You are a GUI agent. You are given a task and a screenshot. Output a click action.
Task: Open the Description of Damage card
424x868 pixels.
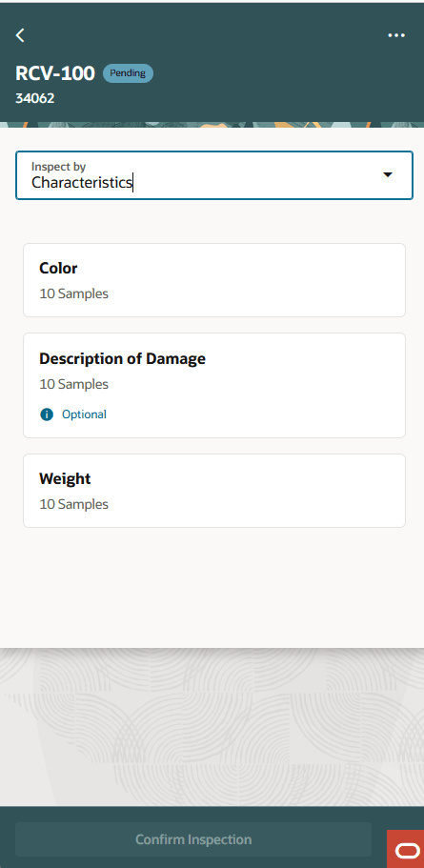coord(214,385)
